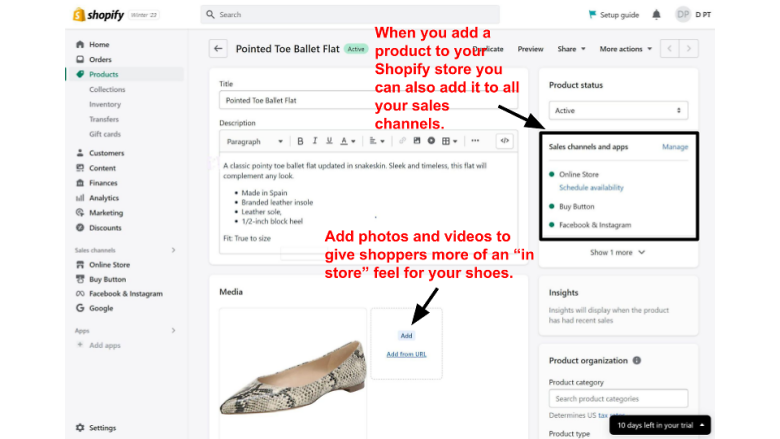The height and width of the screenshot is (439, 780).
Task: Toggle bold formatting
Action: 300,141
